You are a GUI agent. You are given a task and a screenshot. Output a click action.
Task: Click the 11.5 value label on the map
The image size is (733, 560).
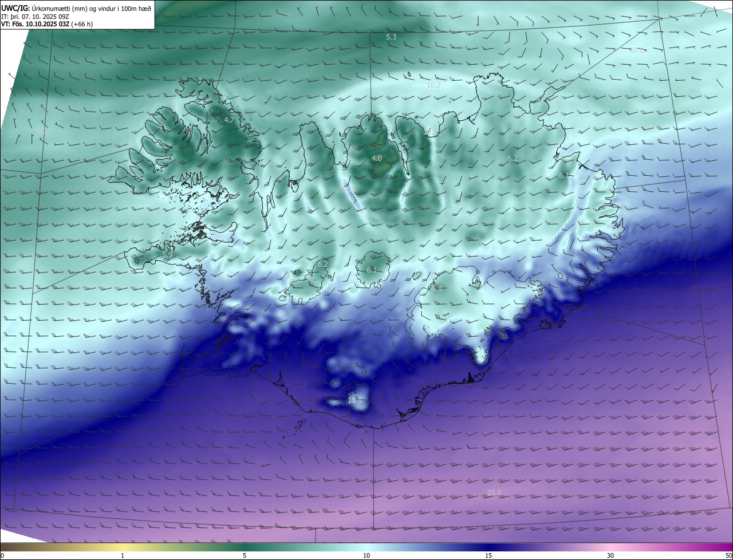point(354,401)
